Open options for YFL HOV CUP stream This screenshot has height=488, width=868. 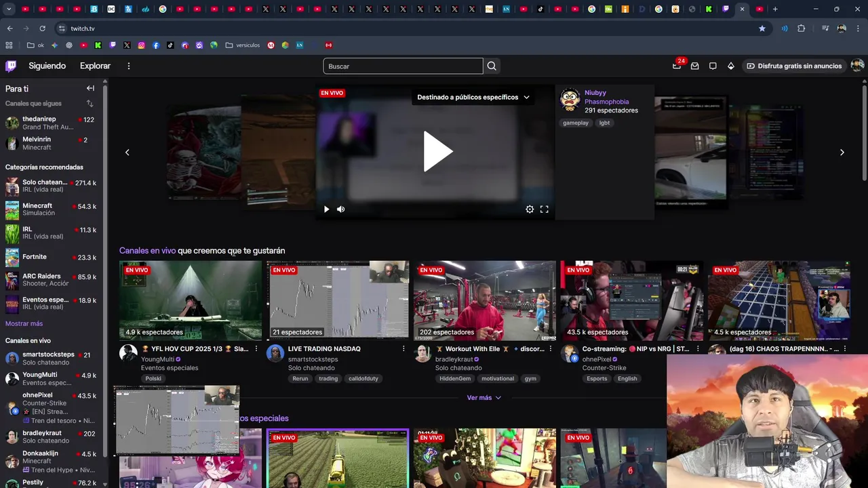click(256, 349)
